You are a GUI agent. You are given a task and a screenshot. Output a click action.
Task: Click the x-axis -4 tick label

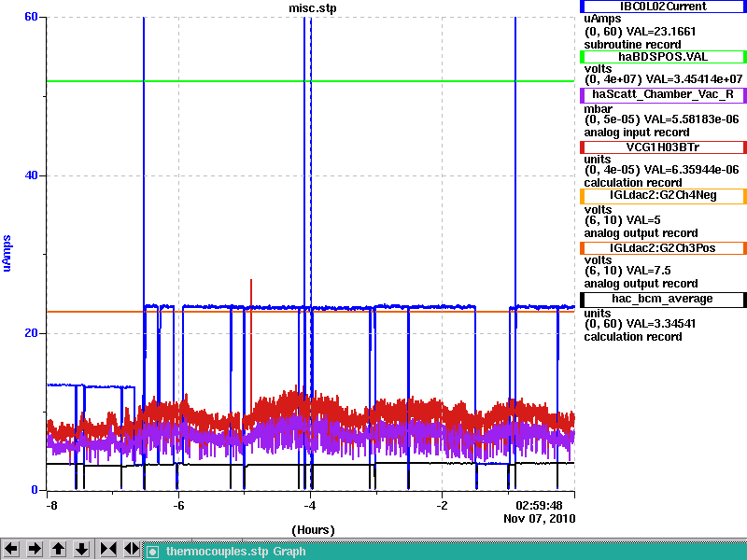coord(310,505)
